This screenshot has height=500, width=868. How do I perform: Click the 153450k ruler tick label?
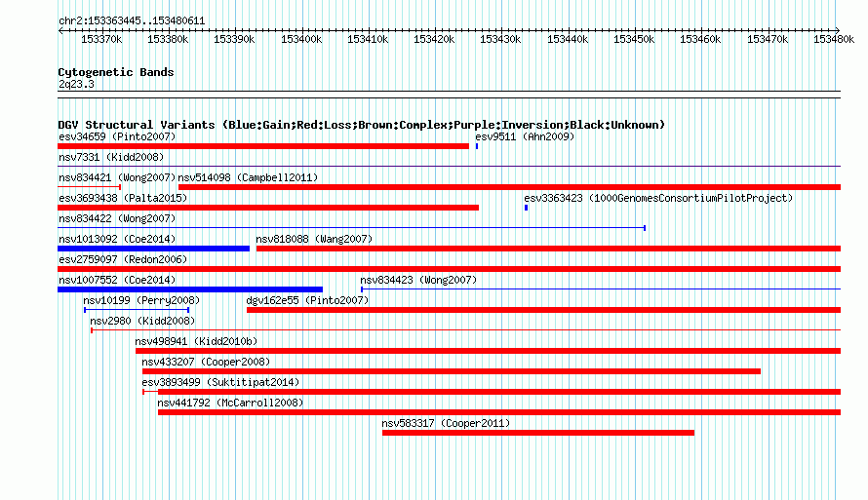(x=634, y=39)
